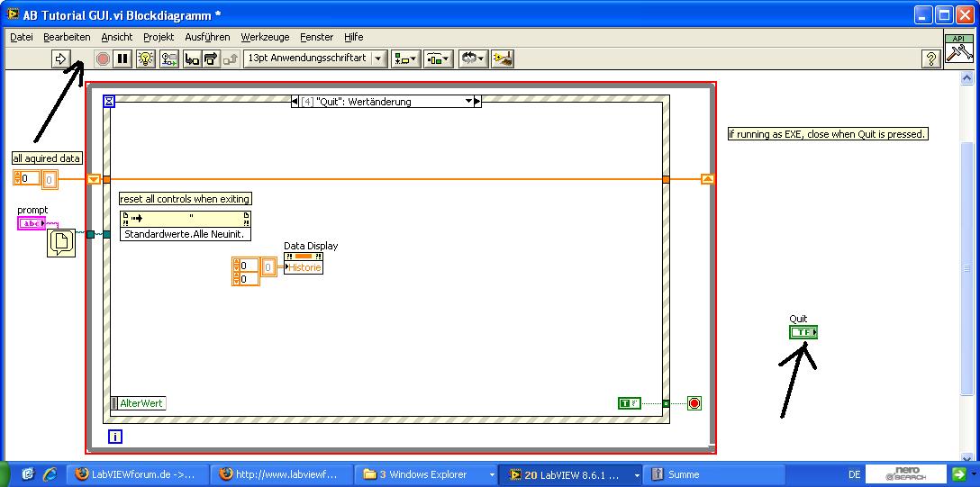The width and height of the screenshot is (980, 487).
Task: Click the Step Into button
Action: tap(192, 59)
